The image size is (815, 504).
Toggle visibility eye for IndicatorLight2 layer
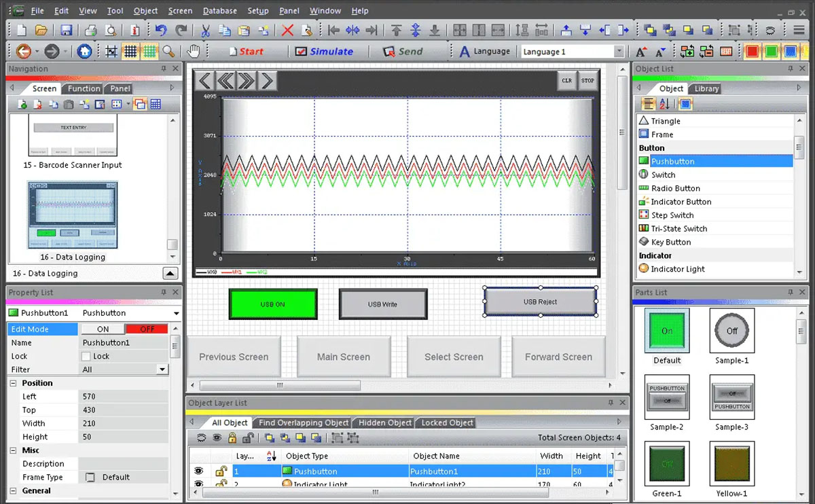(x=199, y=484)
